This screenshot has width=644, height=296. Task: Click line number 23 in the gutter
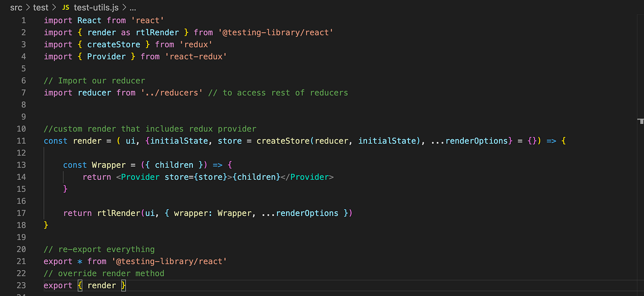[x=21, y=285]
